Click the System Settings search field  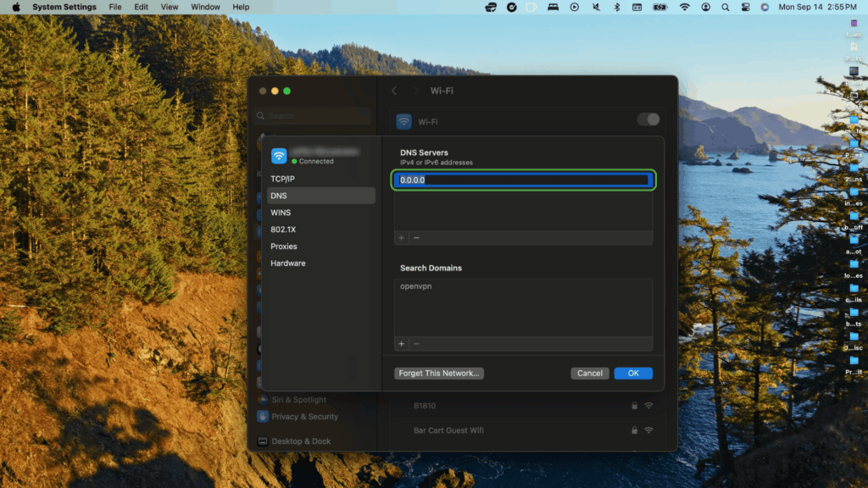click(313, 115)
